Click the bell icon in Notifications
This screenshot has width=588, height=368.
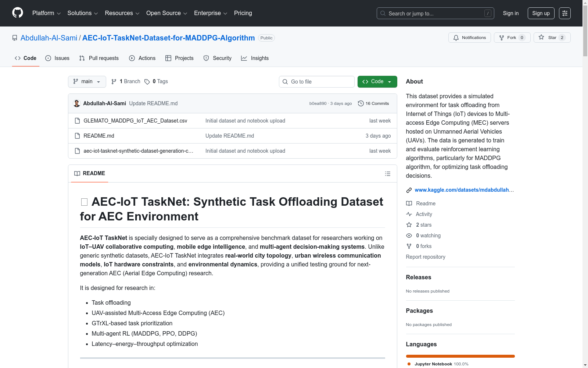456,38
